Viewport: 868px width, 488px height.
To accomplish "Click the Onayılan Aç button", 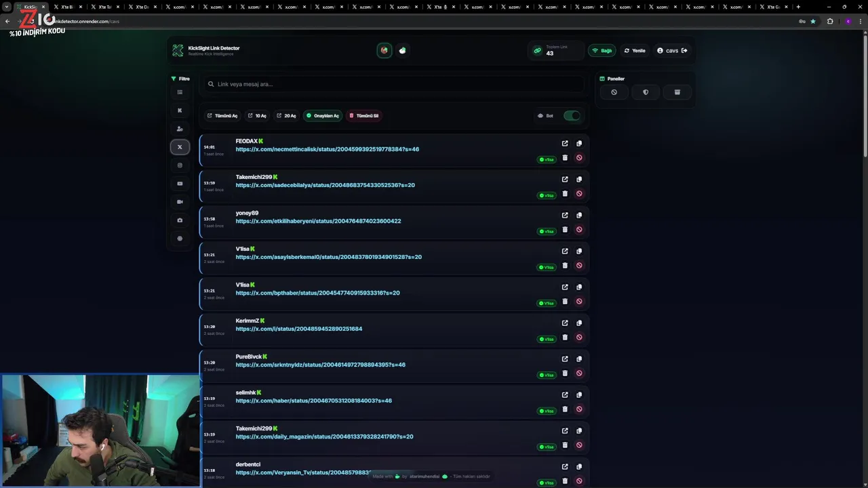I will 322,116.
